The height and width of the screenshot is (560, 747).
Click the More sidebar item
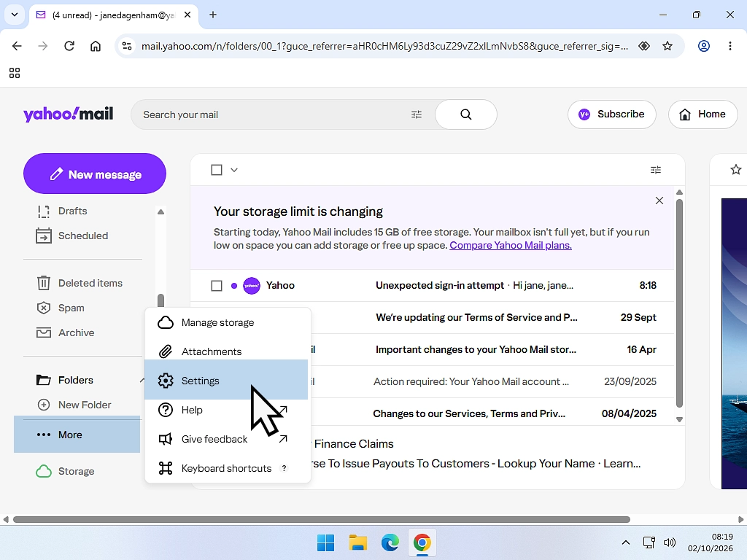click(77, 435)
